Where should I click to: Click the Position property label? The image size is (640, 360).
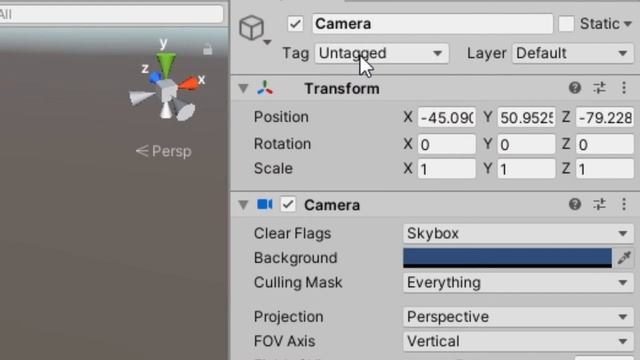[x=281, y=117]
